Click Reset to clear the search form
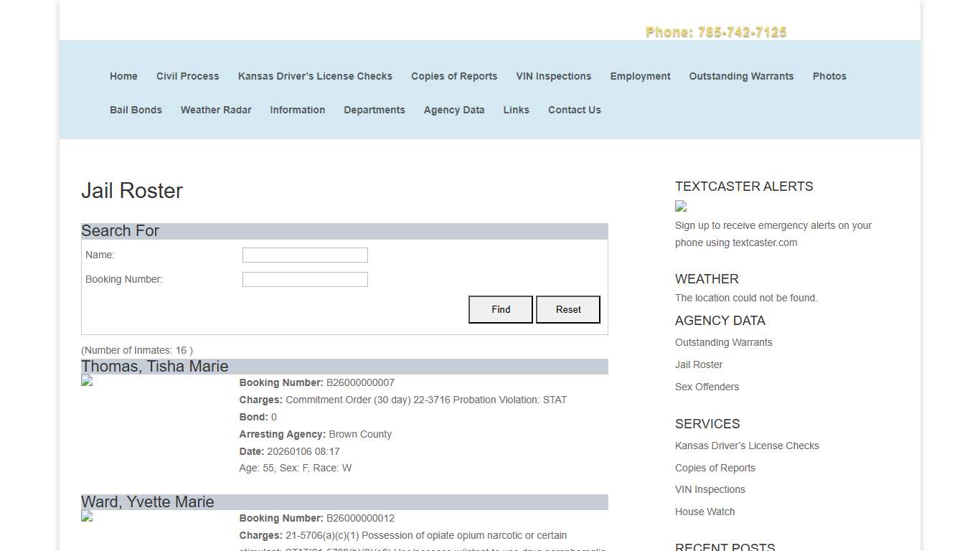Screen dimensions: 980x551 coord(567,309)
